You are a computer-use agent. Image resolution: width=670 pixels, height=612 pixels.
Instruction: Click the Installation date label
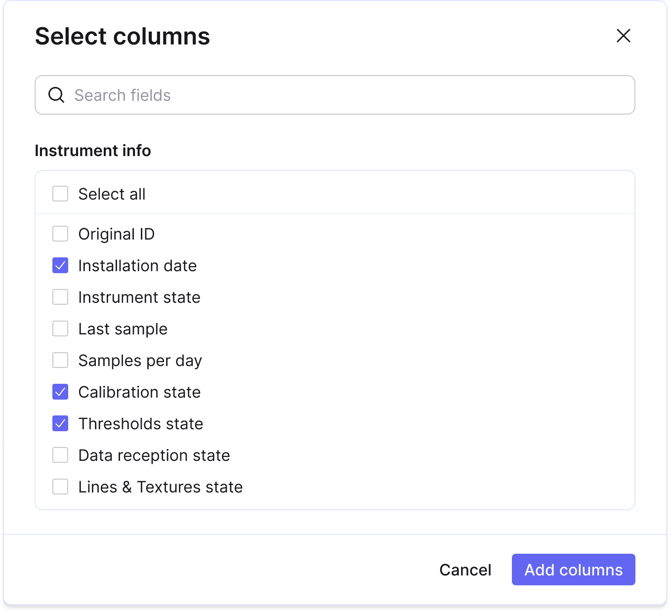click(x=137, y=266)
